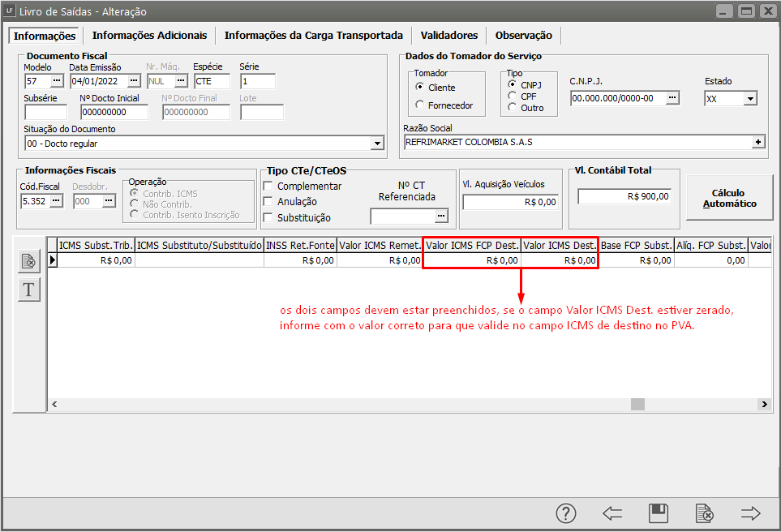Screen dimensions: 781x532
Task: Click the grid horizontal scrollbar thumb
Action: click(637, 404)
